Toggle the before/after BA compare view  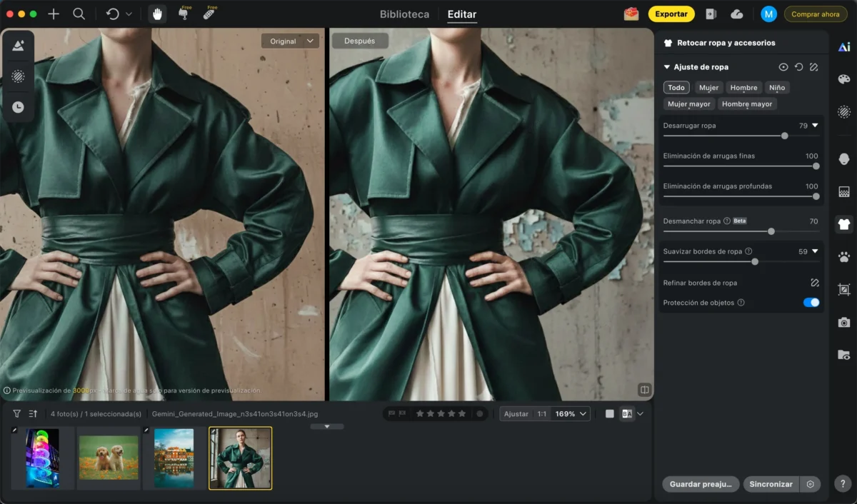[x=627, y=414]
